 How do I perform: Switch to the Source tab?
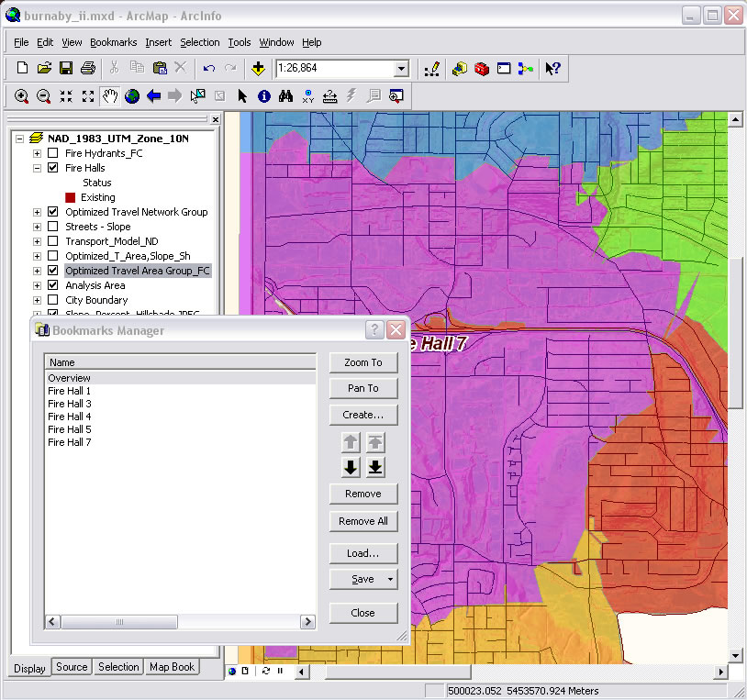[72, 667]
